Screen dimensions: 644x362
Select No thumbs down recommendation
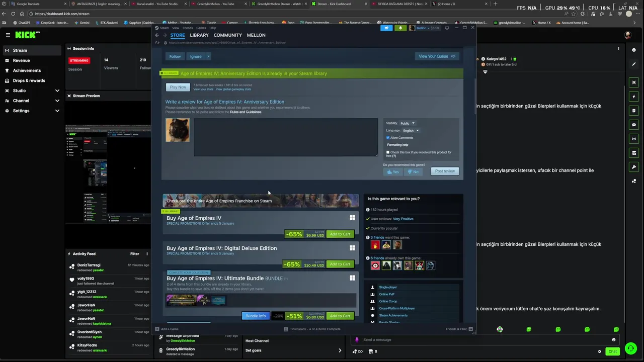413,171
